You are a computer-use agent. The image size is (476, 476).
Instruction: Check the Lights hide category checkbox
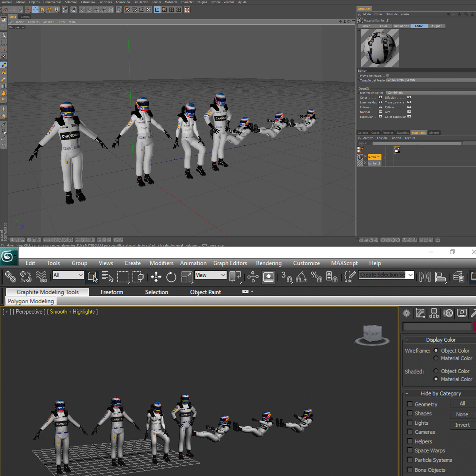pyautogui.click(x=410, y=423)
